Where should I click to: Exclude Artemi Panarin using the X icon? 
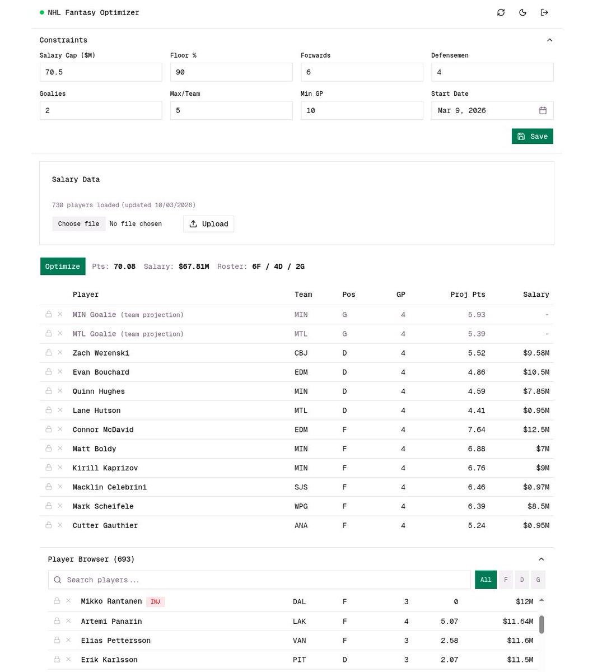[x=68, y=621]
